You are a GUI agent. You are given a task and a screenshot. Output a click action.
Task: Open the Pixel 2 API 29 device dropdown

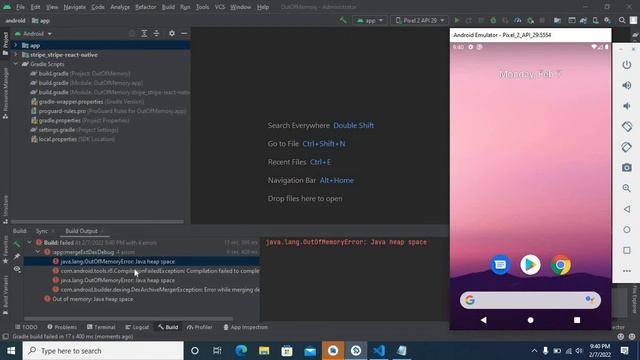(420, 20)
